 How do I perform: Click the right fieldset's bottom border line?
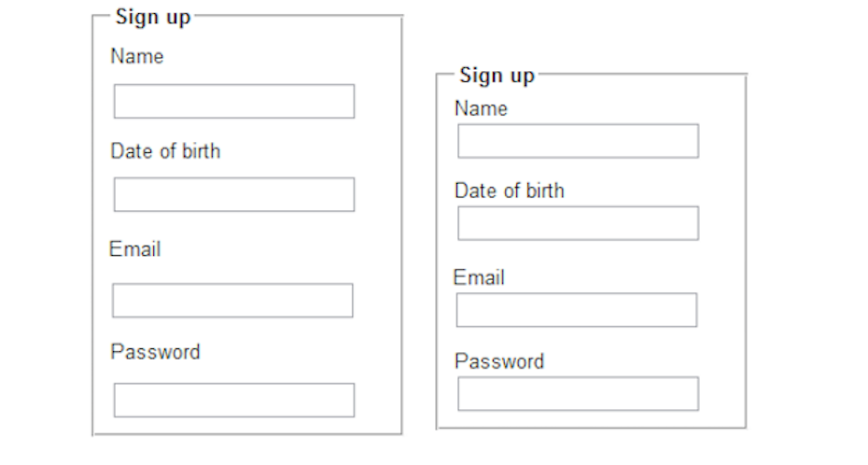591,429
